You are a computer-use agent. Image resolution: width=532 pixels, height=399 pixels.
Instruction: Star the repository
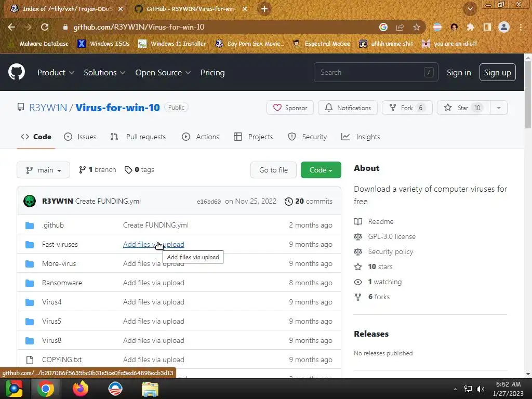463,108
